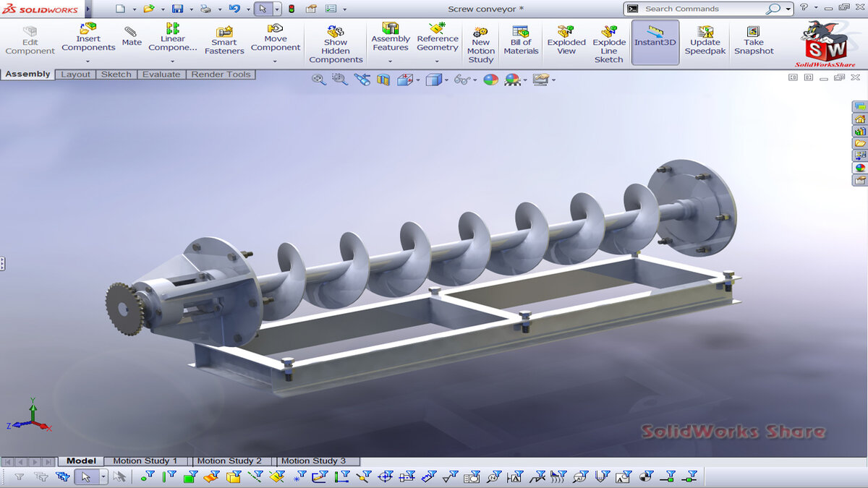This screenshot has height=488, width=868.
Task: Open the Motion Study 2 tab
Action: tap(229, 461)
